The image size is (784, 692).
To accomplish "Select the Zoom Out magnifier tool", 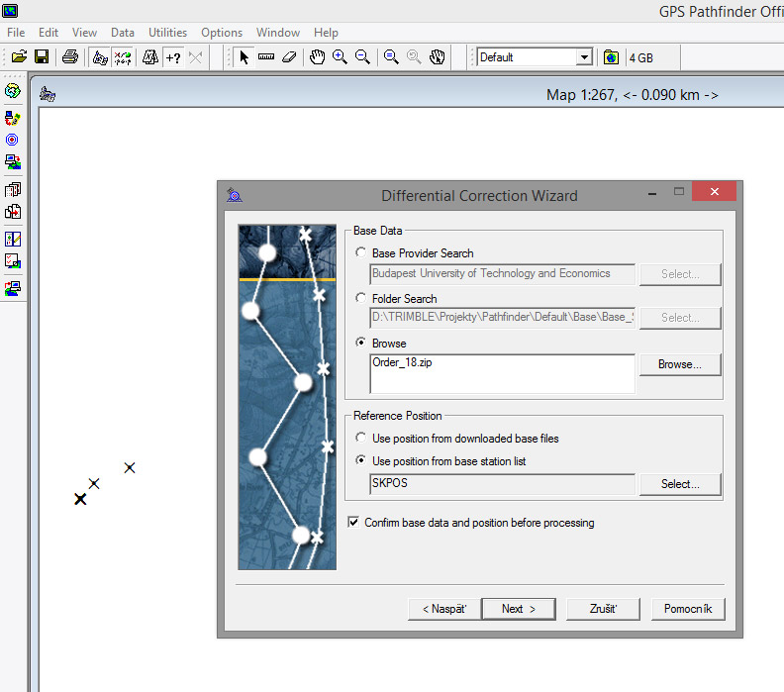I will 362,57.
